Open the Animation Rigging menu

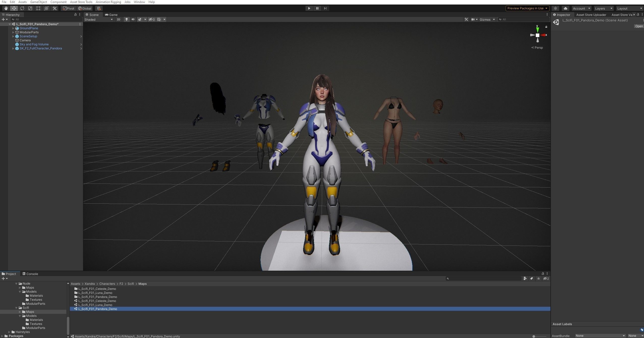(x=108, y=2)
